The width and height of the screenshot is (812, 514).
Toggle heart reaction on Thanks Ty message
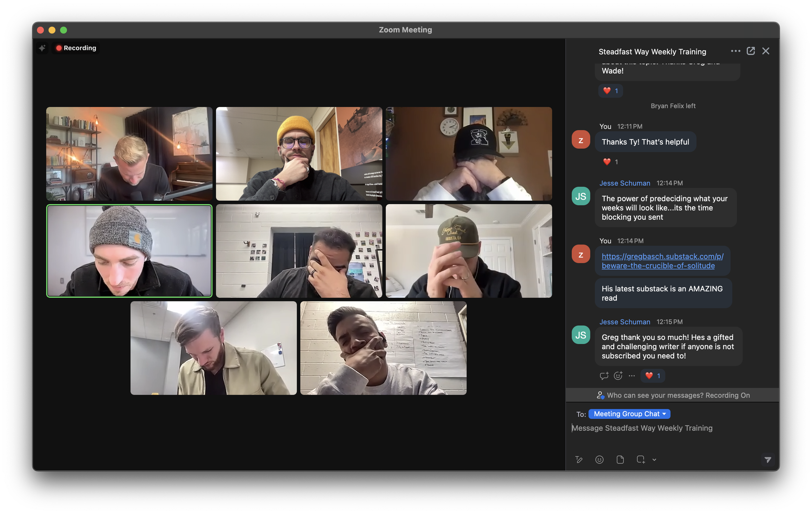coord(610,162)
